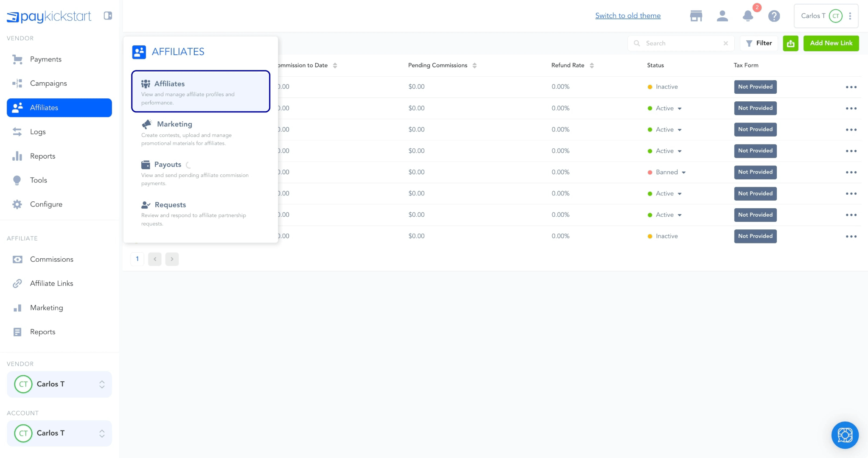
Task: Open Marketing in the Affiliates submenu
Action: [174, 124]
